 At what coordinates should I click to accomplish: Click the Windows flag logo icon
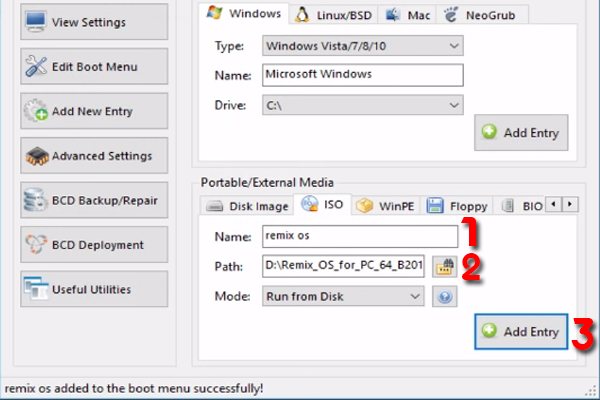214,13
